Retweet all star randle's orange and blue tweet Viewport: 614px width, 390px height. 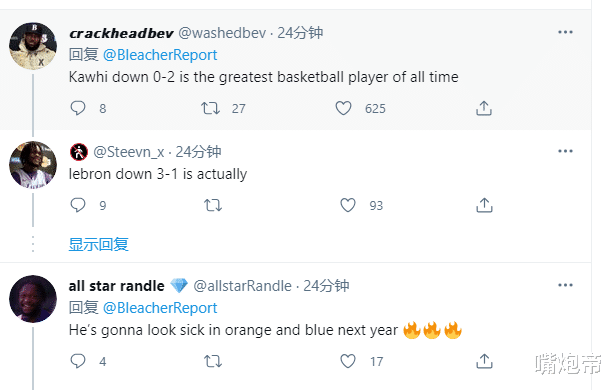coord(213,361)
